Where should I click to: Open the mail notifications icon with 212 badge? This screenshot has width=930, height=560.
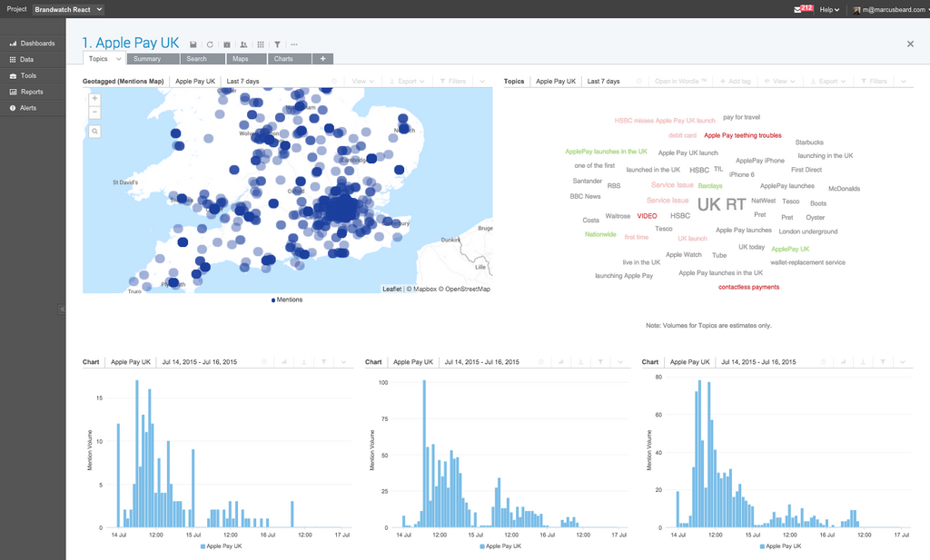[804, 9]
